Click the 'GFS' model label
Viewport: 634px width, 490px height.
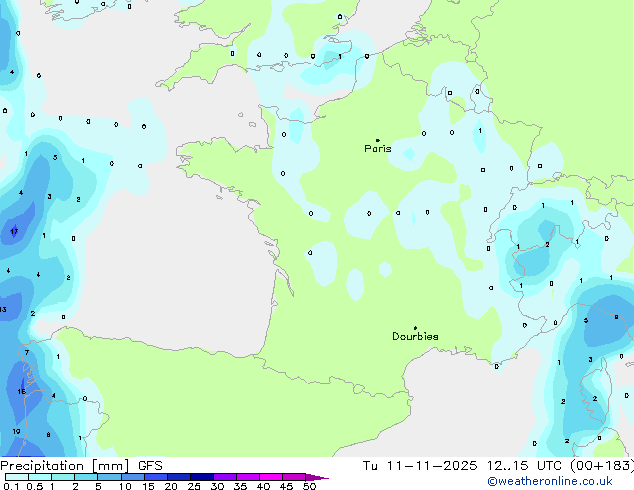pyautogui.click(x=150, y=466)
